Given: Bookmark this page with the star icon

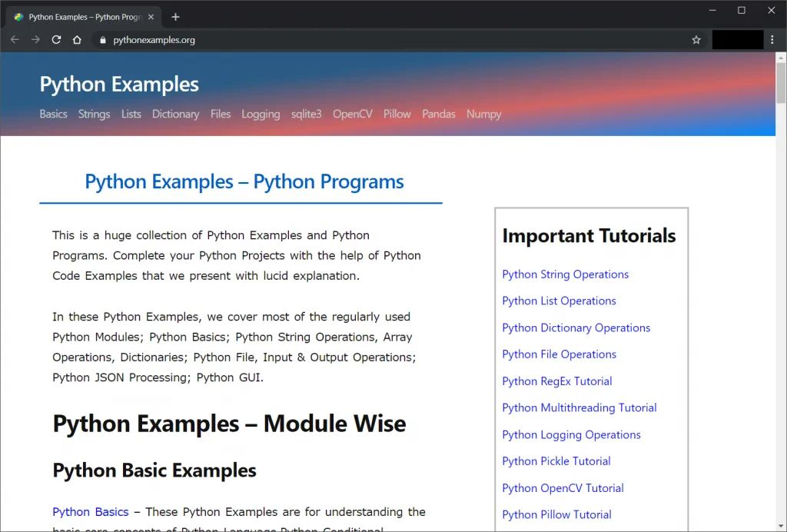Looking at the screenshot, I should (x=696, y=40).
